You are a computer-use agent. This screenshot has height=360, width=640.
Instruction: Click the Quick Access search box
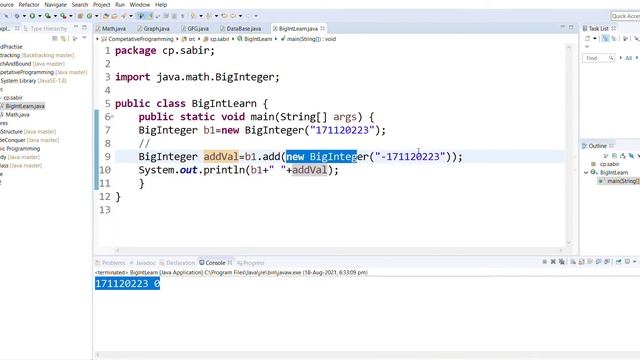pyautogui.click(x=625, y=16)
